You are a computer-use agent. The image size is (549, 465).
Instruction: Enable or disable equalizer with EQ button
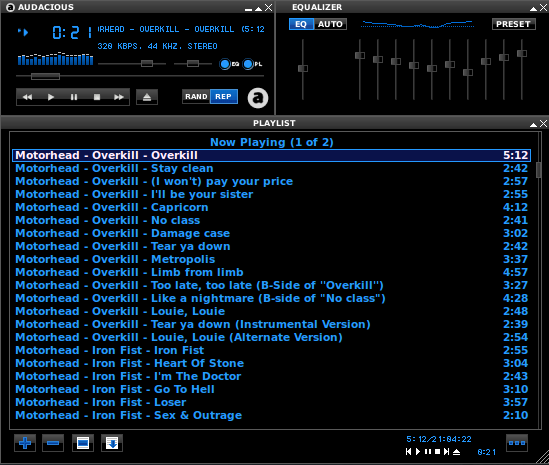point(301,24)
